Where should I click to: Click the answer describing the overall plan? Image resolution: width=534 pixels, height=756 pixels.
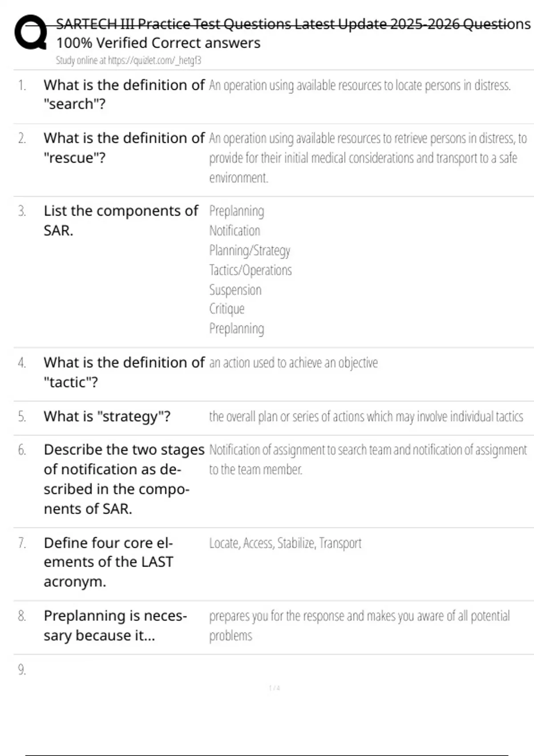366,417
